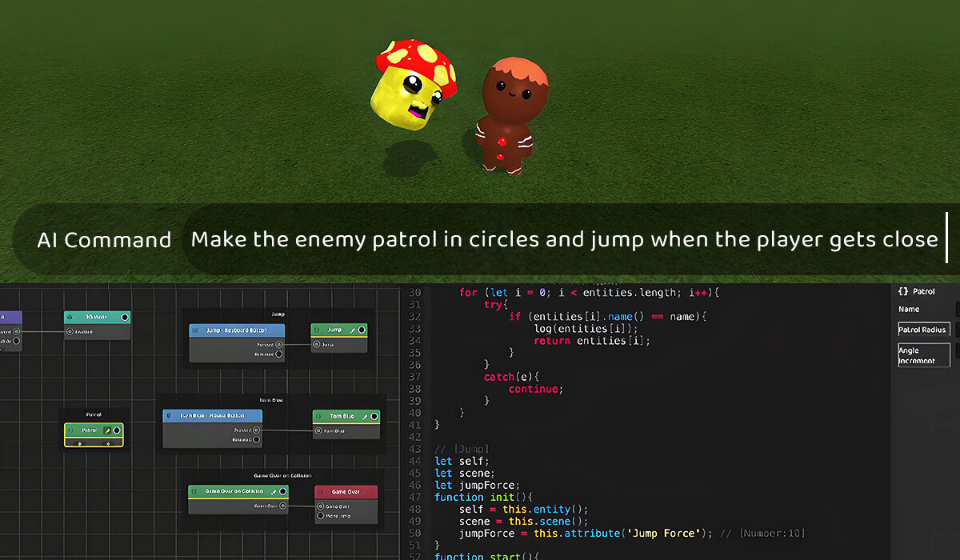Click the script icon on the Game Over node header

[x=320, y=491]
